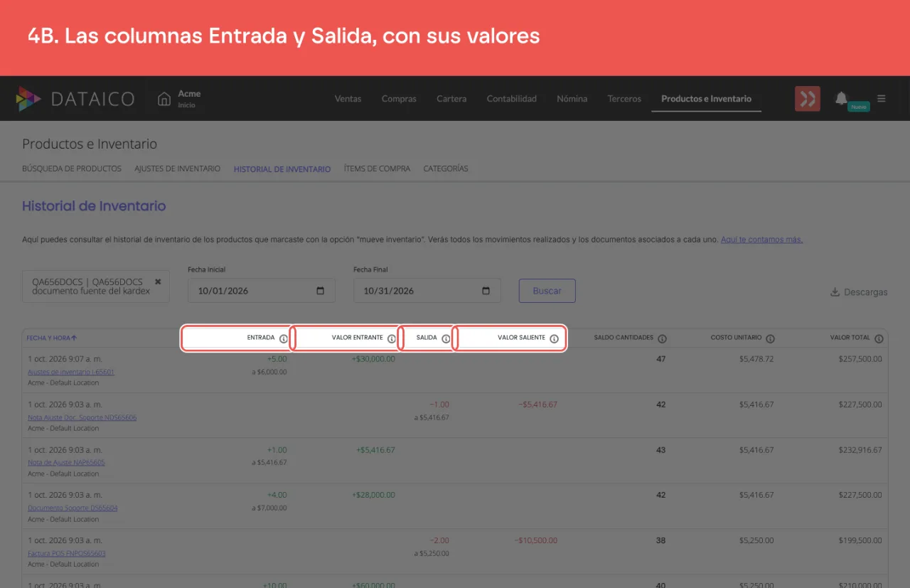Open the hamburger menu in the header
Viewport: 910px width, 588px height.
882,99
